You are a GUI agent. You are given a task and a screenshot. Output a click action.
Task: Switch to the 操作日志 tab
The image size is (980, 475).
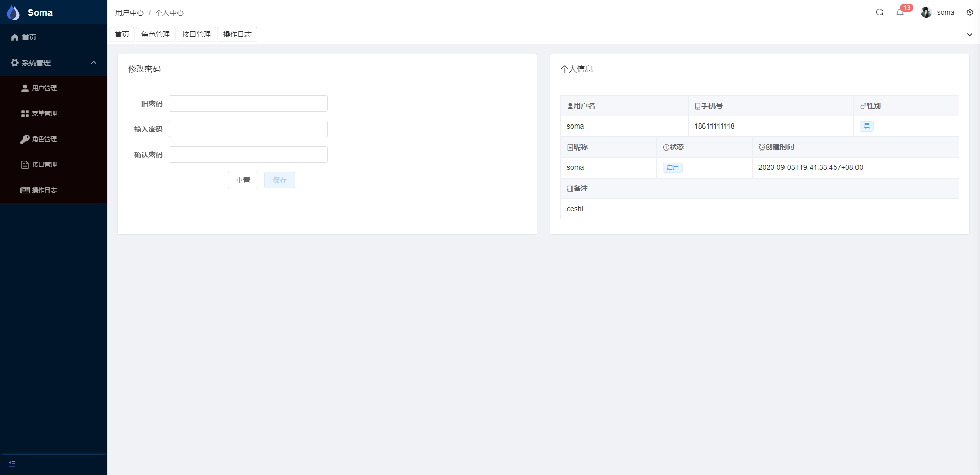(x=237, y=34)
